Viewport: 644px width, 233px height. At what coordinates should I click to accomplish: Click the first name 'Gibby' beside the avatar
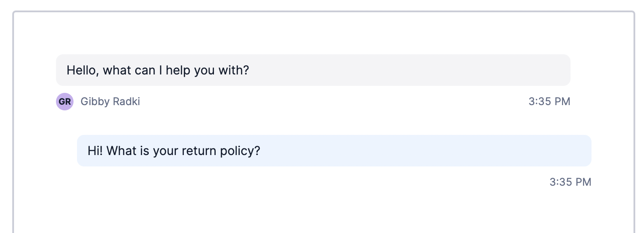95,102
